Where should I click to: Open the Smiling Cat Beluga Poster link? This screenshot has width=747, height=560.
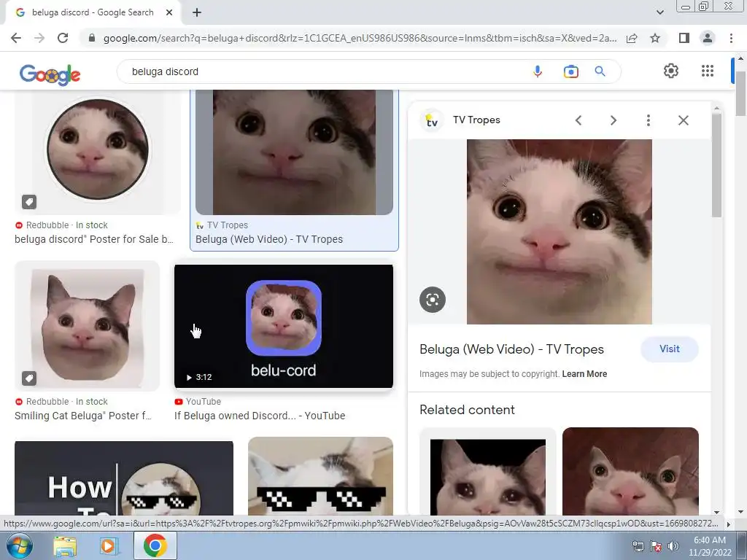point(83,416)
